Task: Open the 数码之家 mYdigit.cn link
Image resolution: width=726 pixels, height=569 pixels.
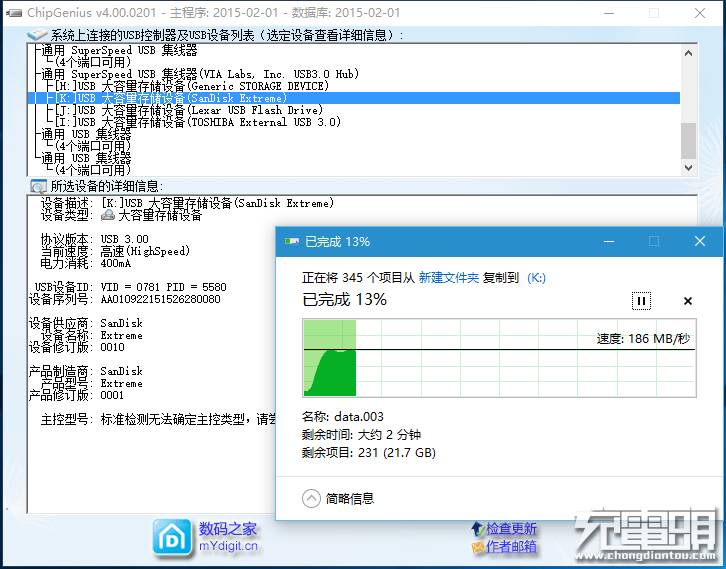Action: tap(228, 537)
